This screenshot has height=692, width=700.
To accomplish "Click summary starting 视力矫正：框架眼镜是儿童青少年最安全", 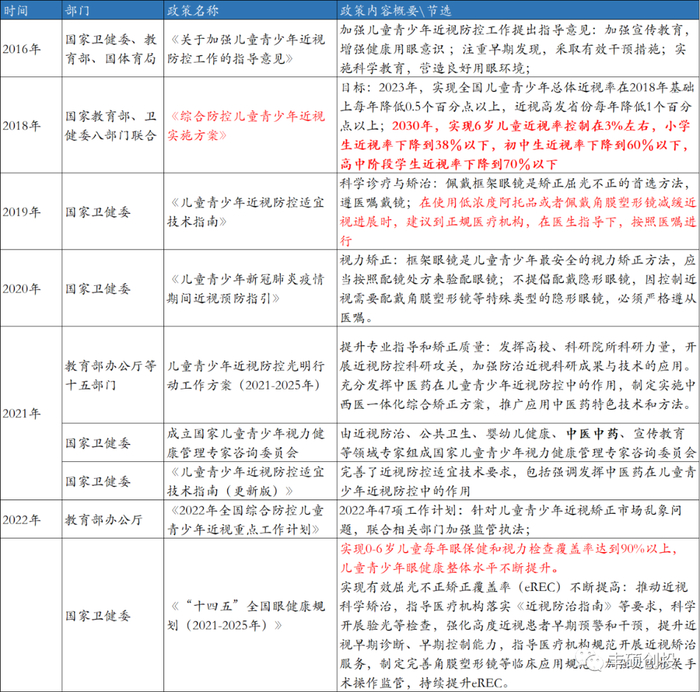I will click(x=518, y=289).
